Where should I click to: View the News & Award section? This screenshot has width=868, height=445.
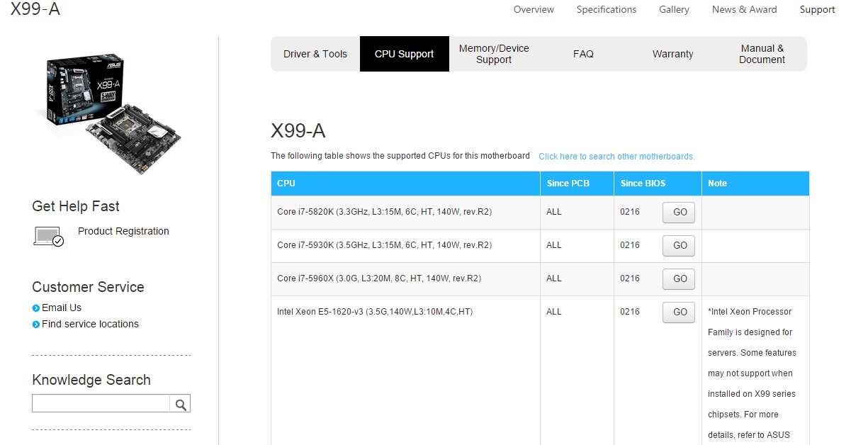pos(744,10)
